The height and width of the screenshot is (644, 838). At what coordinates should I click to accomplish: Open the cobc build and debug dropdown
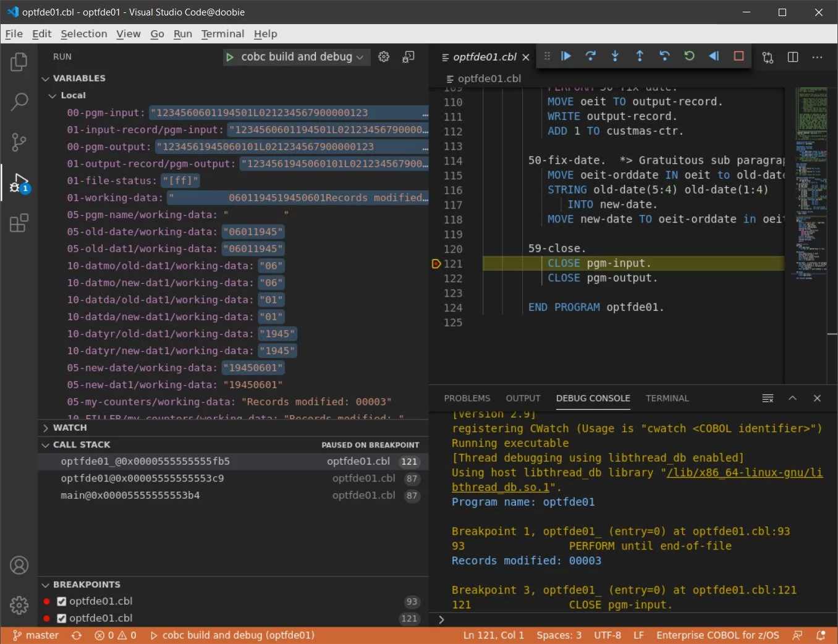297,57
